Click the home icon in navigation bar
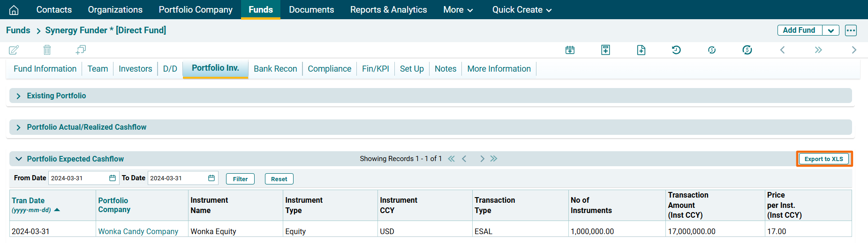 tap(14, 10)
